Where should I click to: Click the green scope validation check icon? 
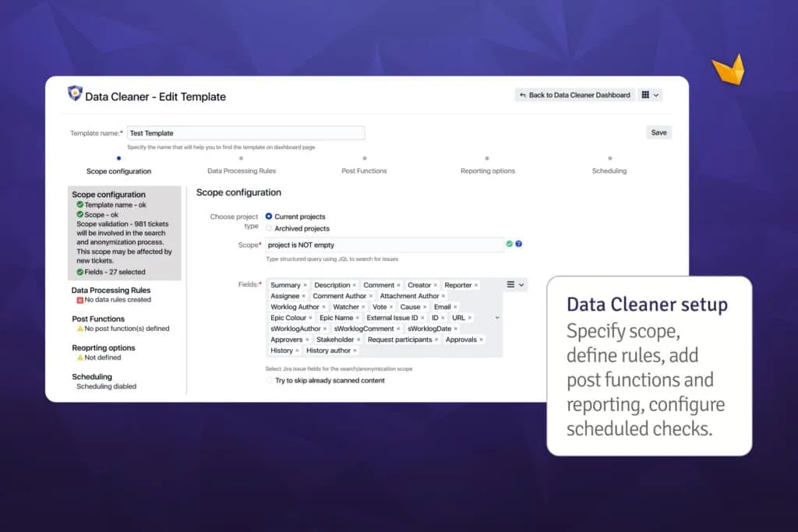pos(509,244)
